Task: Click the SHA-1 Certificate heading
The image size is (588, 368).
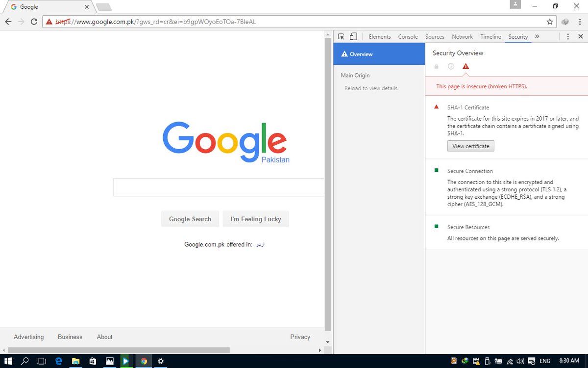Action: [468, 107]
